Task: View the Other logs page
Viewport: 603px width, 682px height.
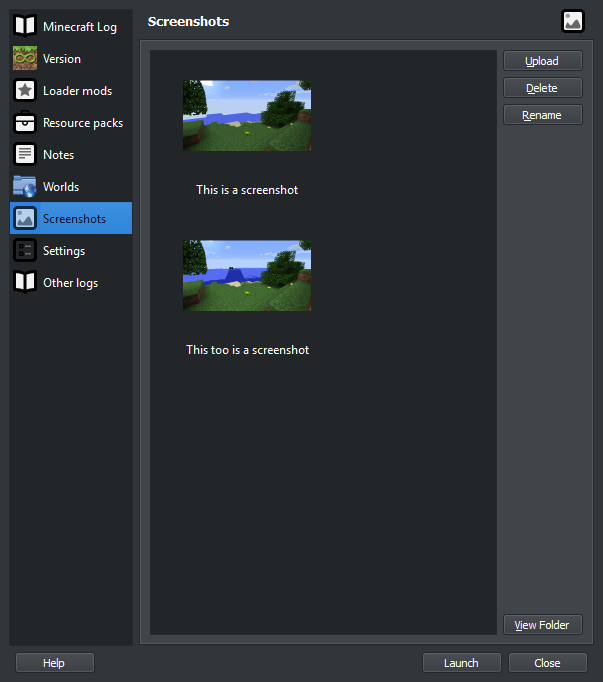Action: pos(71,282)
